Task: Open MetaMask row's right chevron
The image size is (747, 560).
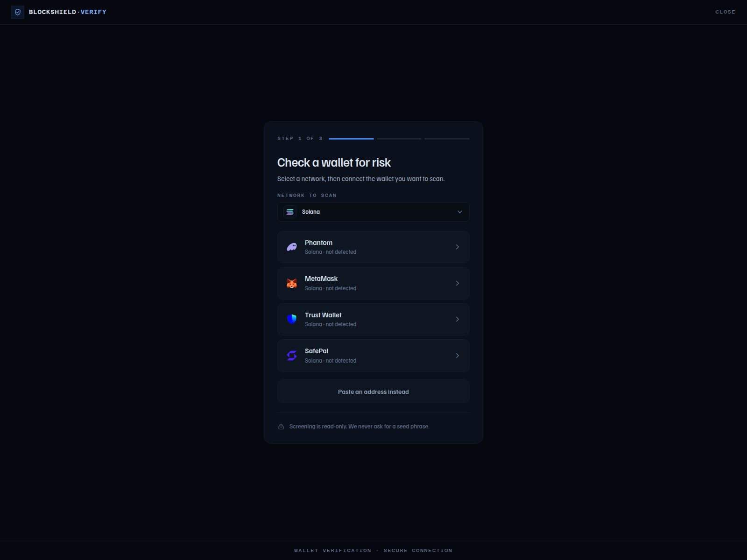Action: 458,283
